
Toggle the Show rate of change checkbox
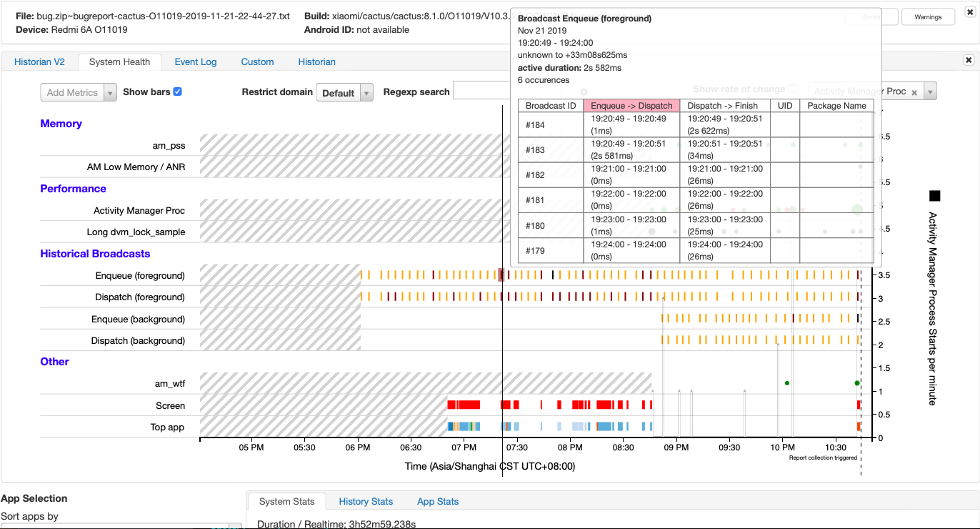click(792, 89)
